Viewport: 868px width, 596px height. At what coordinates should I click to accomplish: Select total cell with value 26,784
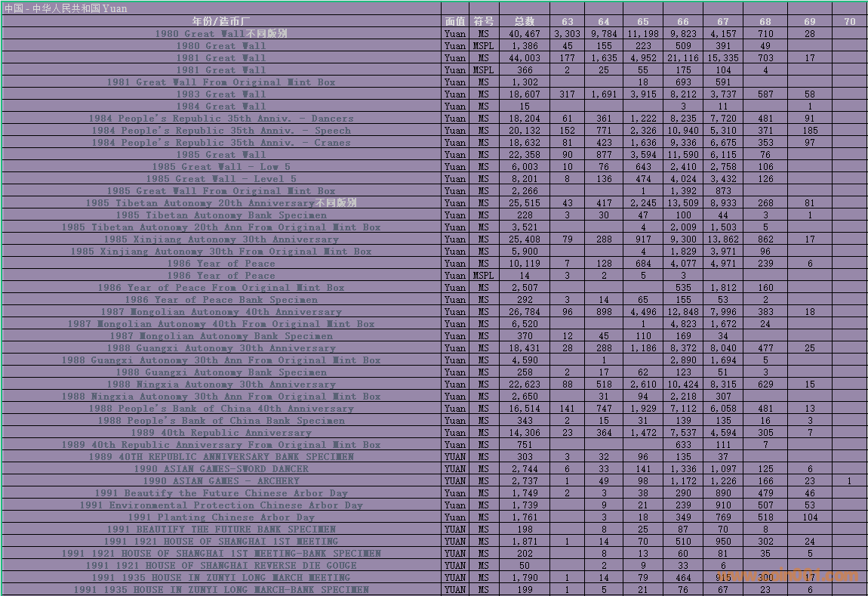[x=524, y=312]
